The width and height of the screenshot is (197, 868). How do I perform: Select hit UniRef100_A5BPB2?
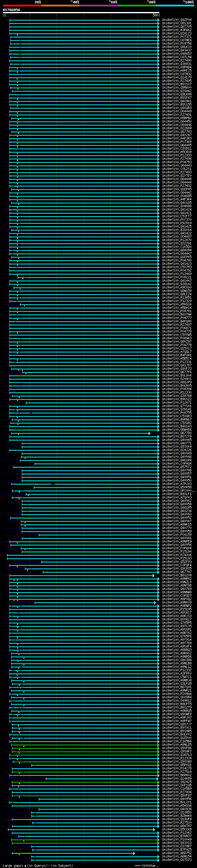[x=177, y=118]
